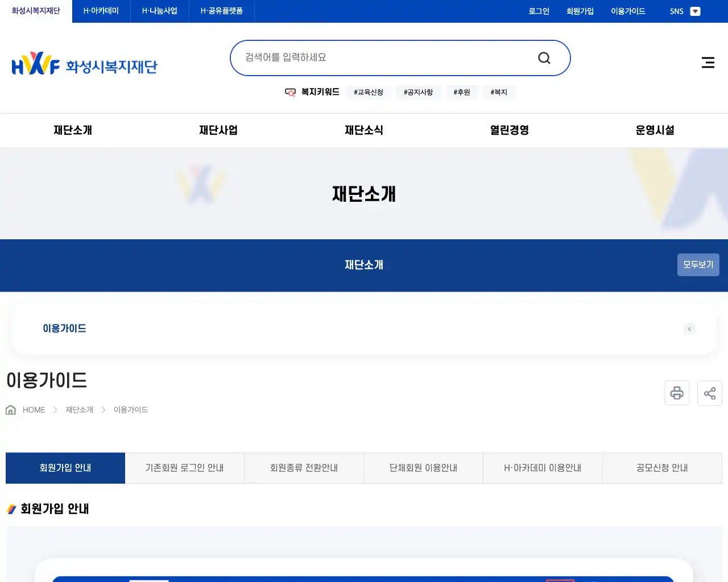Select the 회원가입 안내 tab
Viewport: 728px width, 582px height.
point(65,468)
